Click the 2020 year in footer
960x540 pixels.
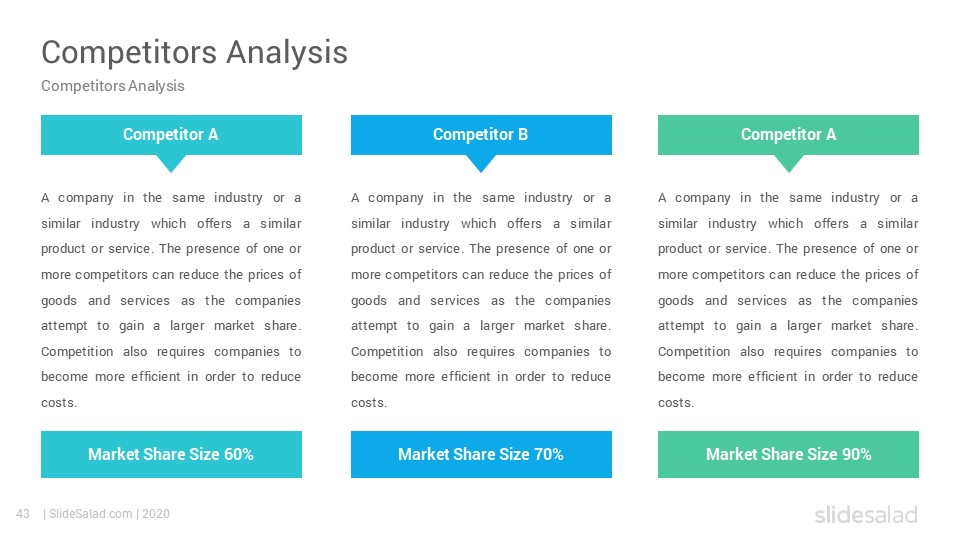156,514
